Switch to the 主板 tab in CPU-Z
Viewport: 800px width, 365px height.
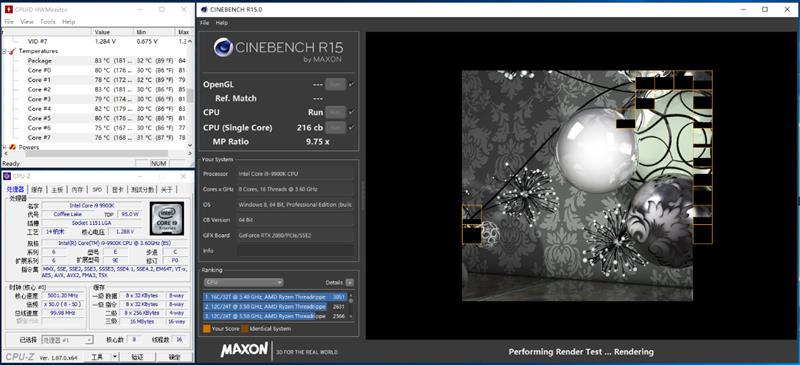point(57,189)
